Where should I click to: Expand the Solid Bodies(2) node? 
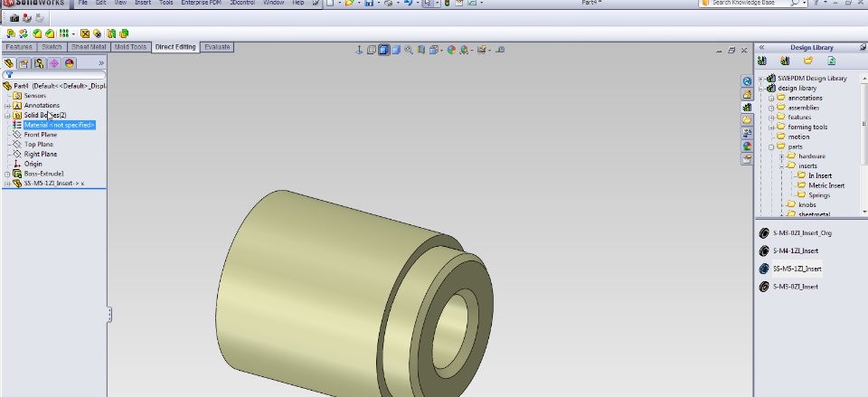pyautogui.click(x=7, y=116)
